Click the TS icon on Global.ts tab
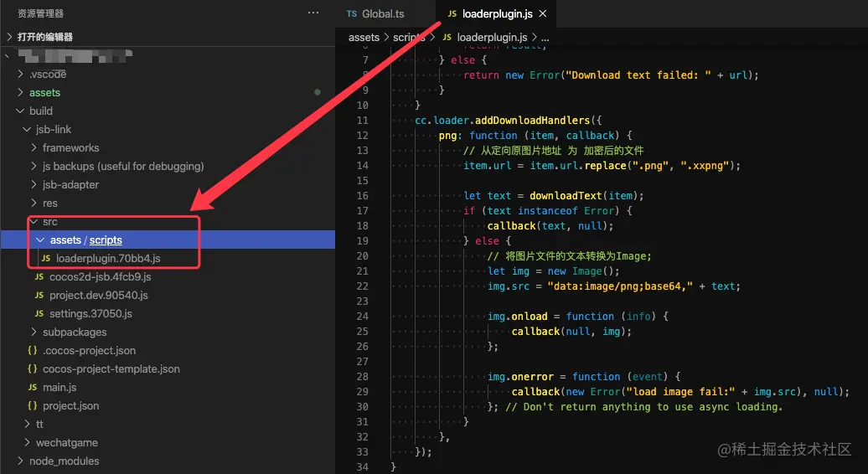This screenshot has width=868, height=474. (x=352, y=14)
